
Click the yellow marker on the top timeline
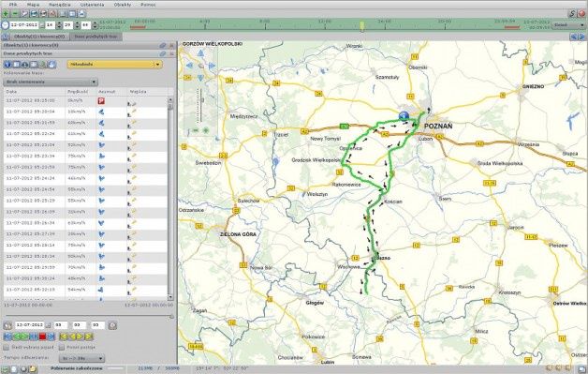coord(361,25)
